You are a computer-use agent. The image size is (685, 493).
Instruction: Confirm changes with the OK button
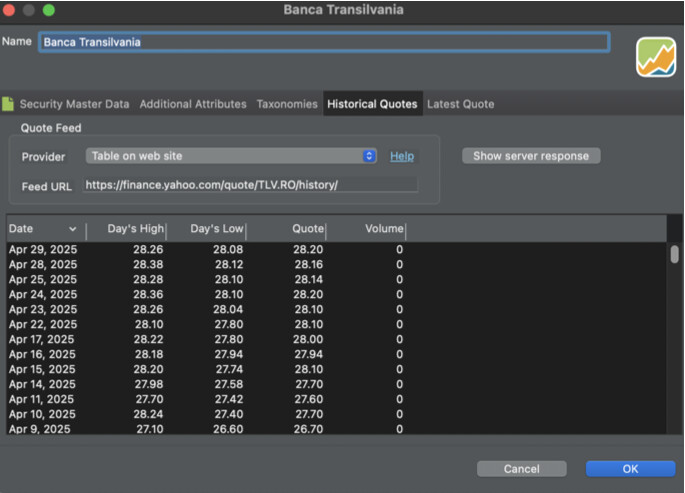(630, 469)
